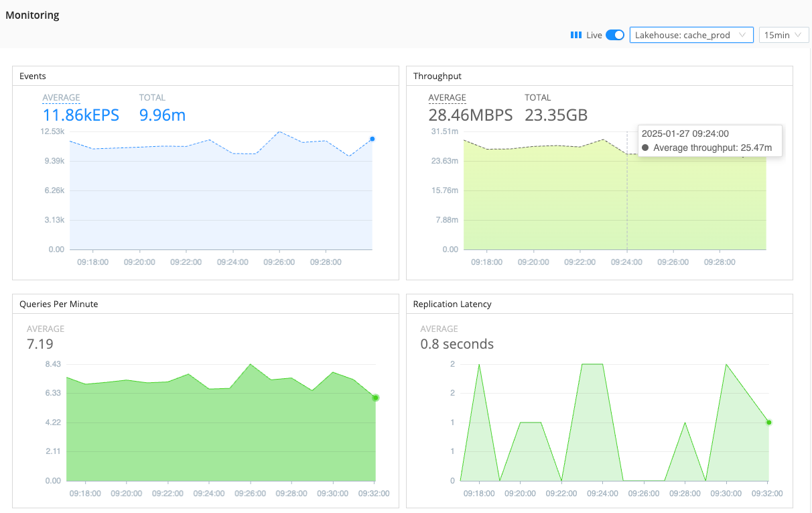Click the blue endpoint dot on Events chart
Screen dimensions: 812x513
(373, 139)
